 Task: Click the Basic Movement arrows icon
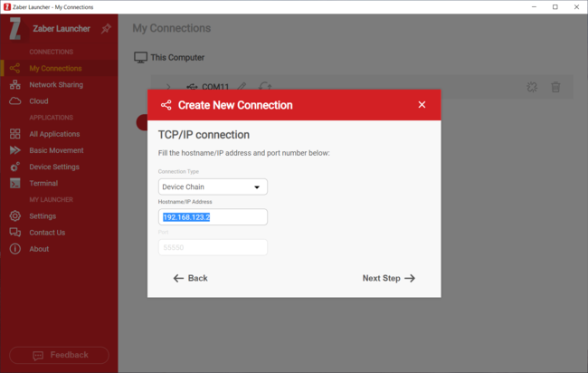point(15,150)
